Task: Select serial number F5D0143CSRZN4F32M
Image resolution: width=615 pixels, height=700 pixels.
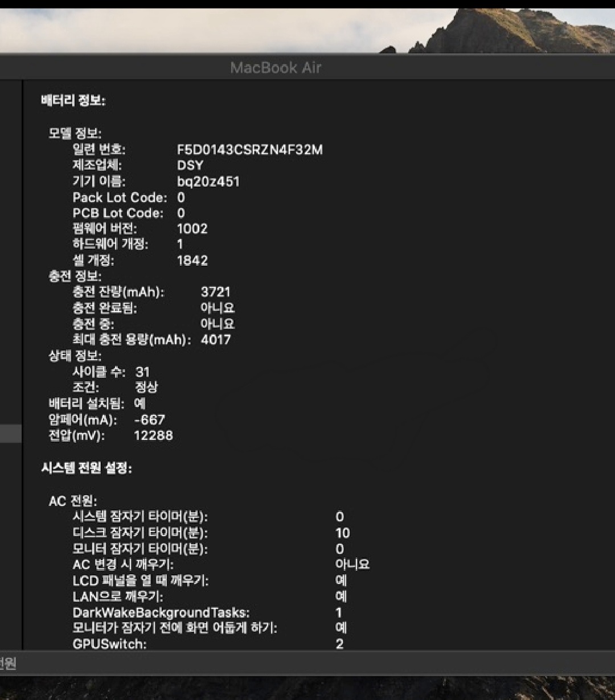Action: point(250,150)
